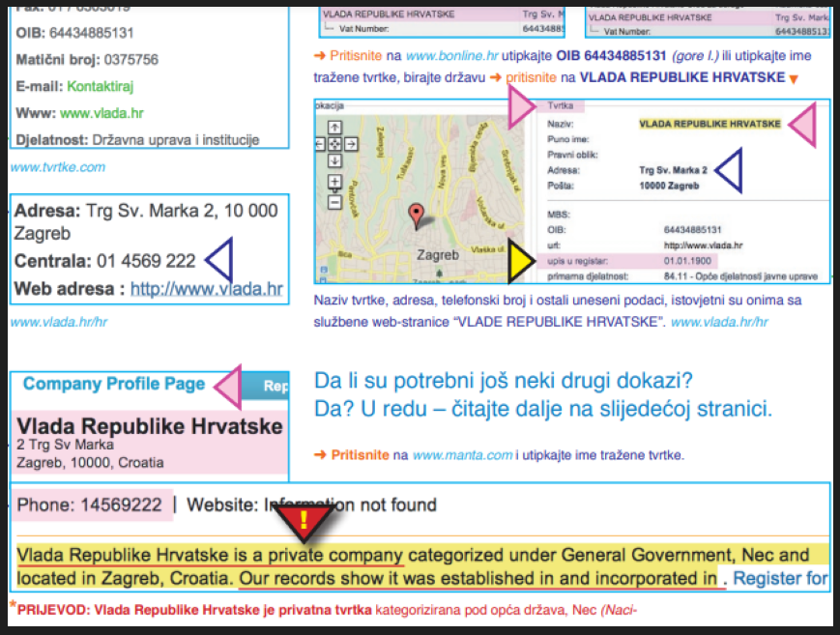Select the 'Matični broj: 0375756' line
This screenshot has width=840, height=635.
click(87, 60)
